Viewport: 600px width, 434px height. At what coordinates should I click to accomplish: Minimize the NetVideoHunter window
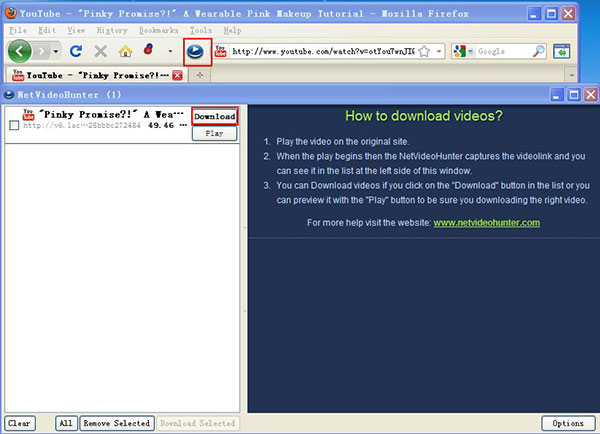click(556, 95)
